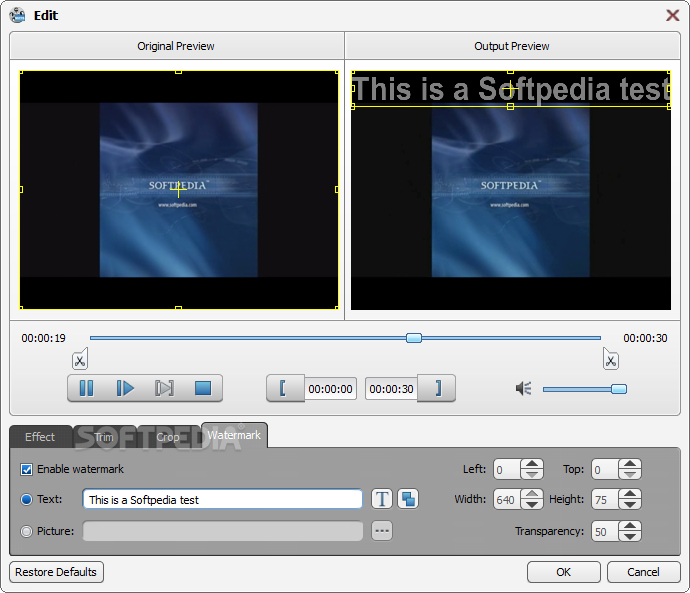Click the crop frame bottom-center handle

178,308
